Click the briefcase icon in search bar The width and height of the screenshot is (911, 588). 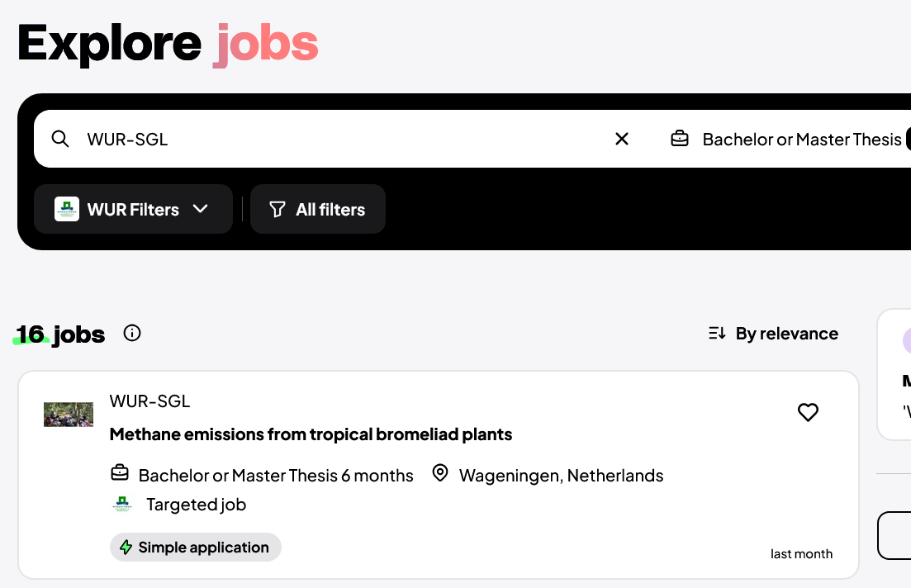click(680, 139)
